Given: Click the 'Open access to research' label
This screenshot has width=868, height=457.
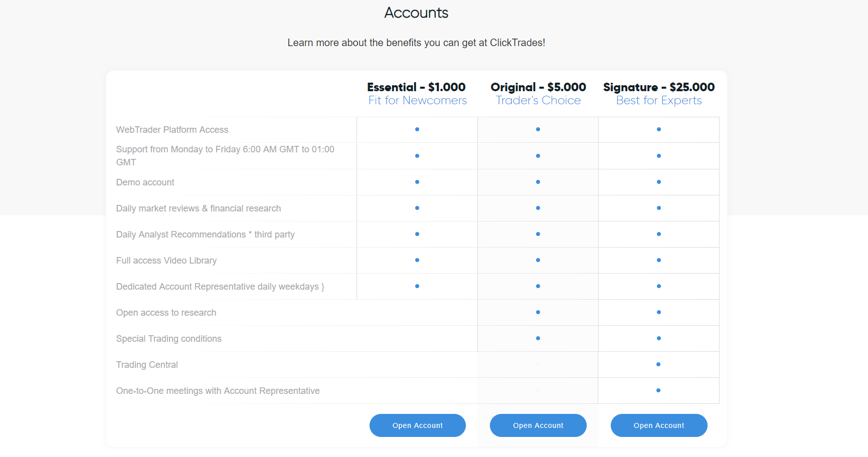Looking at the screenshot, I should (166, 313).
